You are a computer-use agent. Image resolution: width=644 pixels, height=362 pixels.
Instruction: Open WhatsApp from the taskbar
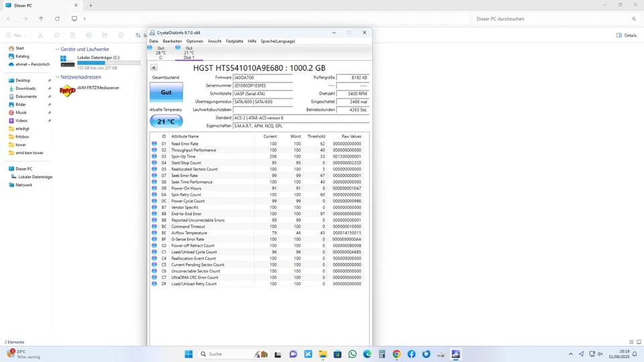pyautogui.click(x=352, y=354)
